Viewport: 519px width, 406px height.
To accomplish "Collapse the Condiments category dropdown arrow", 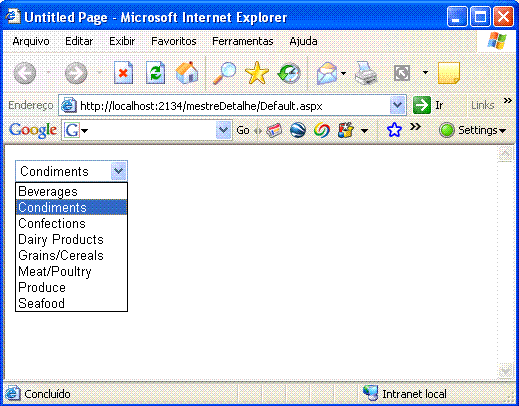I will [118, 171].
